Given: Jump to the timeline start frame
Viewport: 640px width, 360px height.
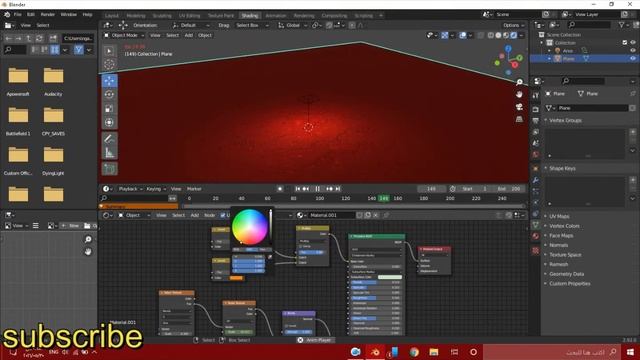Looking at the screenshot, I should [x=298, y=189].
